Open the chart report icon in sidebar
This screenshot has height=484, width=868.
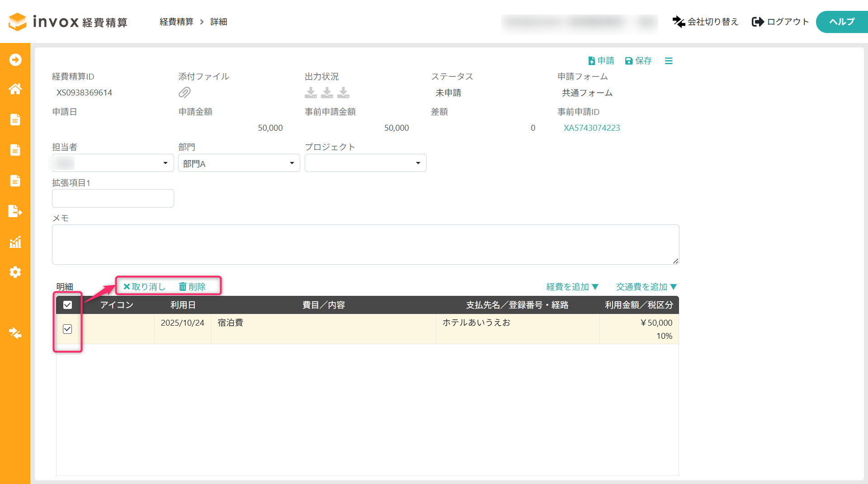pos(15,242)
